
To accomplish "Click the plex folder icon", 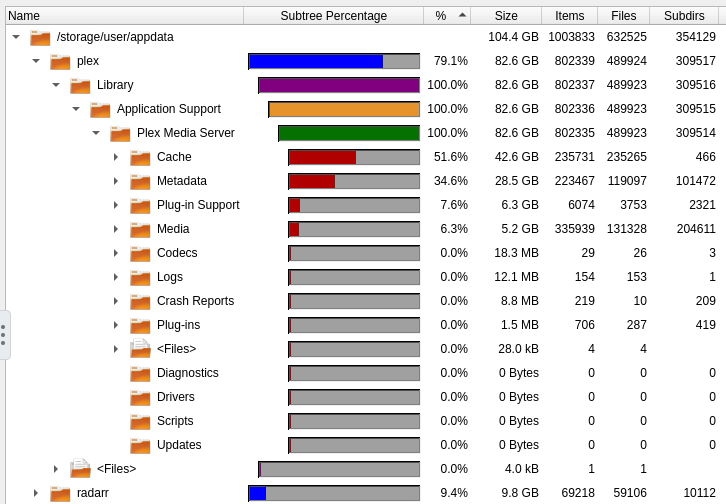I will pyautogui.click(x=60, y=62).
